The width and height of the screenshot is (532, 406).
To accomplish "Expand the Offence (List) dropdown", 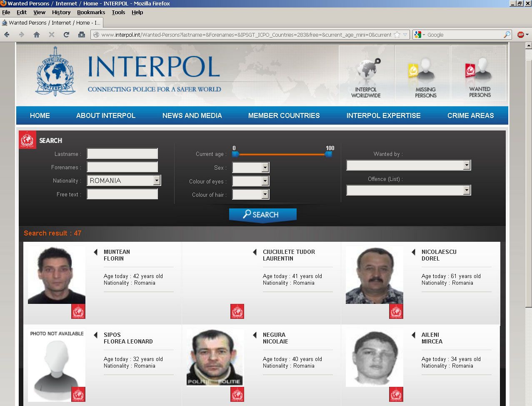I will pos(466,190).
